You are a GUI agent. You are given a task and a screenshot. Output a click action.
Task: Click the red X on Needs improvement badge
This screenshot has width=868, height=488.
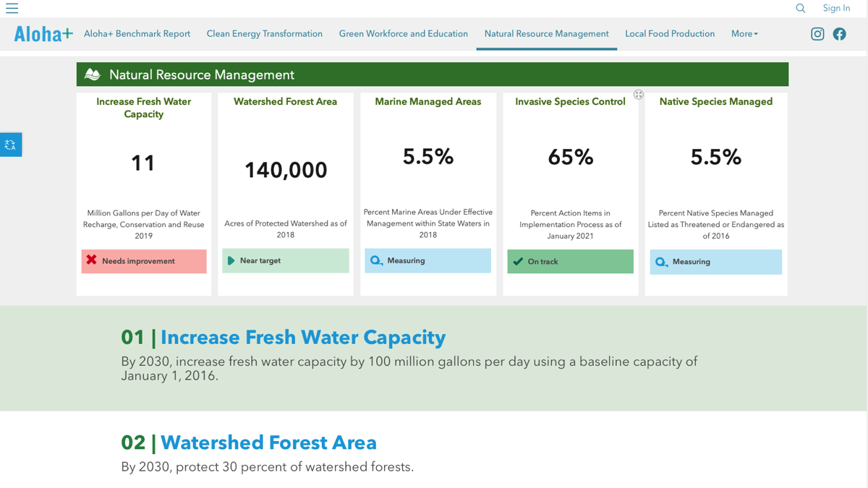click(90, 261)
